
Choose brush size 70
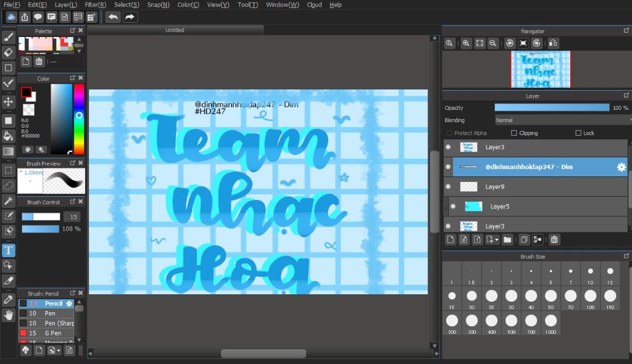(570, 299)
